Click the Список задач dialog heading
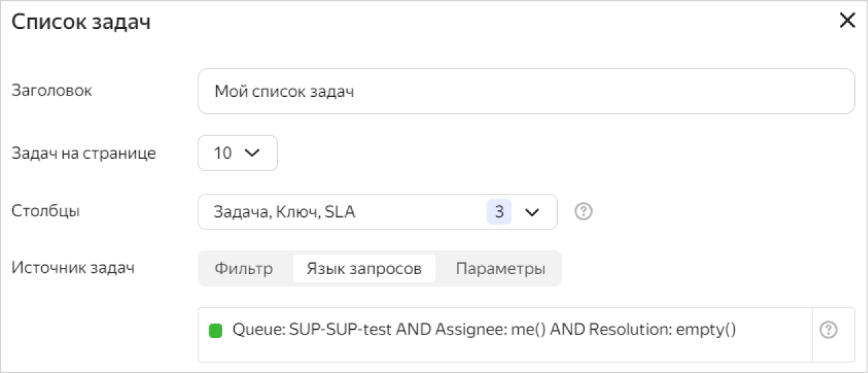This screenshot has width=868, height=373. coord(82,22)
